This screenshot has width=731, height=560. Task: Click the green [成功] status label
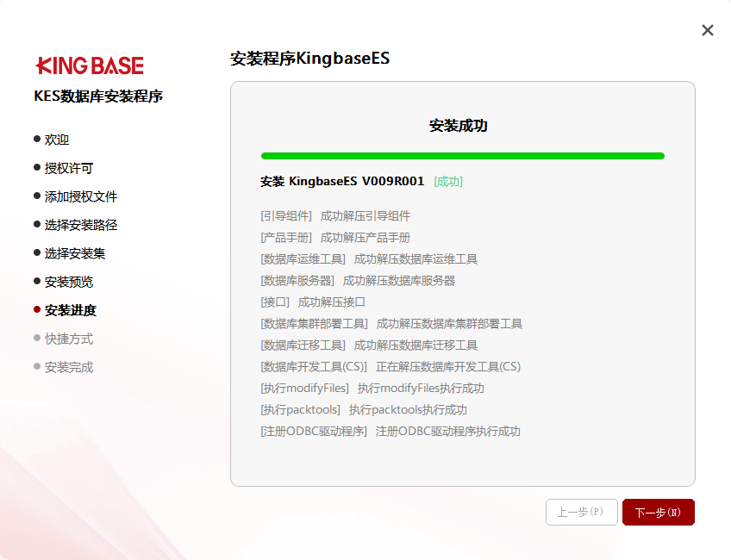coord(448,181)
